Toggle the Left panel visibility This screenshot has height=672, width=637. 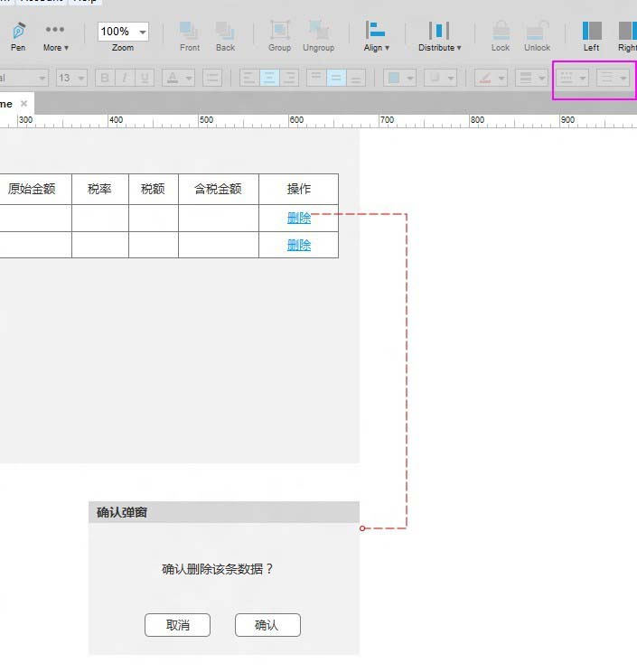(x=591, y=34)
